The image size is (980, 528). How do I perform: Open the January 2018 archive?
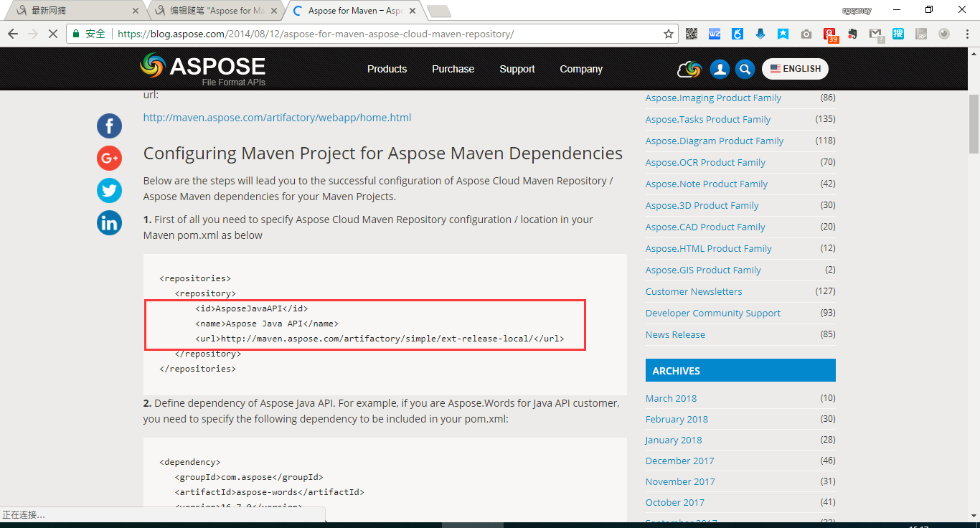[674, 440]
